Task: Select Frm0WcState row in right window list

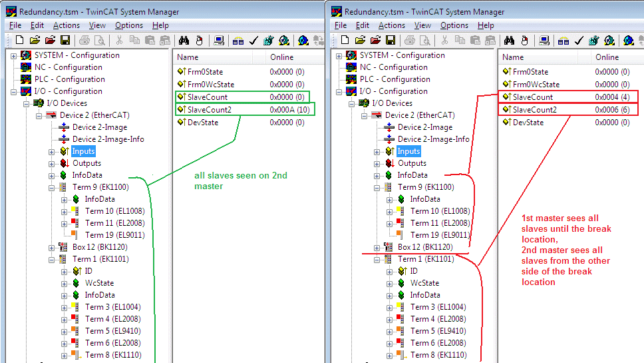Action: point(566,85)
